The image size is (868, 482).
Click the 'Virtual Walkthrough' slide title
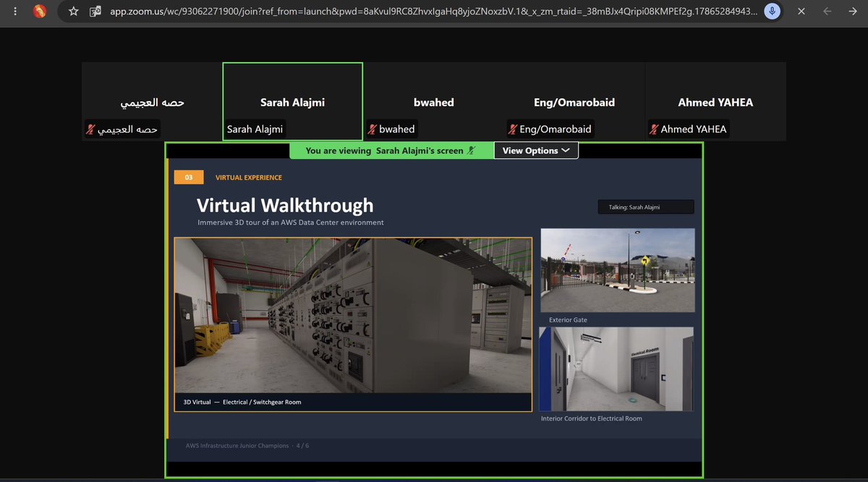pos(285,205)
